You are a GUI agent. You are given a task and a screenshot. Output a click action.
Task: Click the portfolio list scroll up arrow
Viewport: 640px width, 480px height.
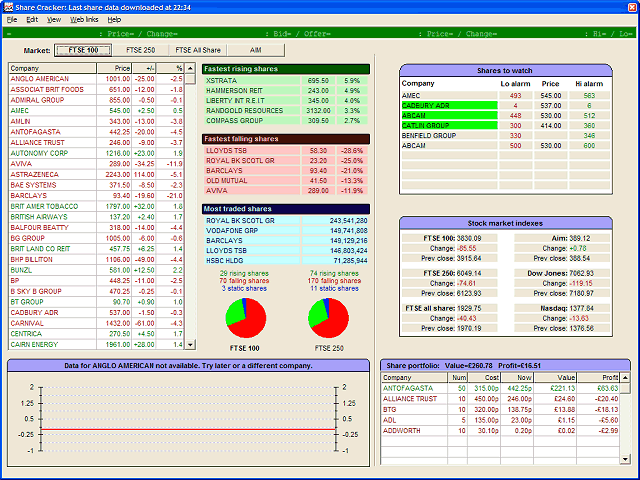(x=625, y=378)
